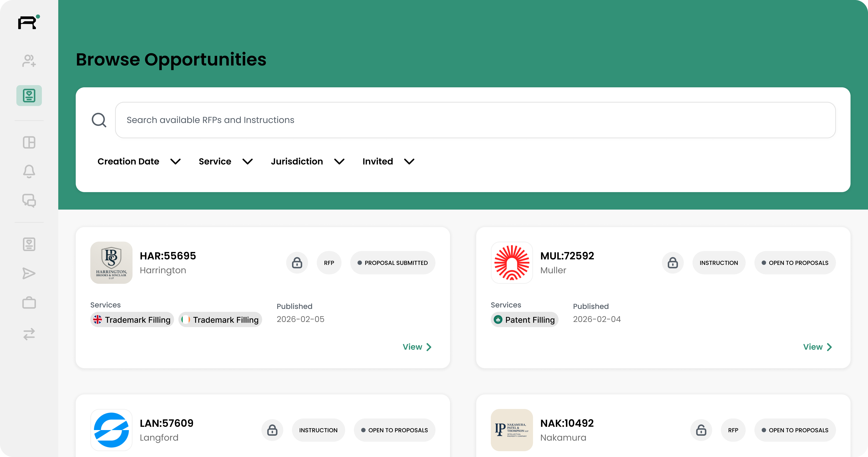Click the lock icon on HAR:55695 card
Viewport: 868px width, 457px height.
[x=297, y=263]
